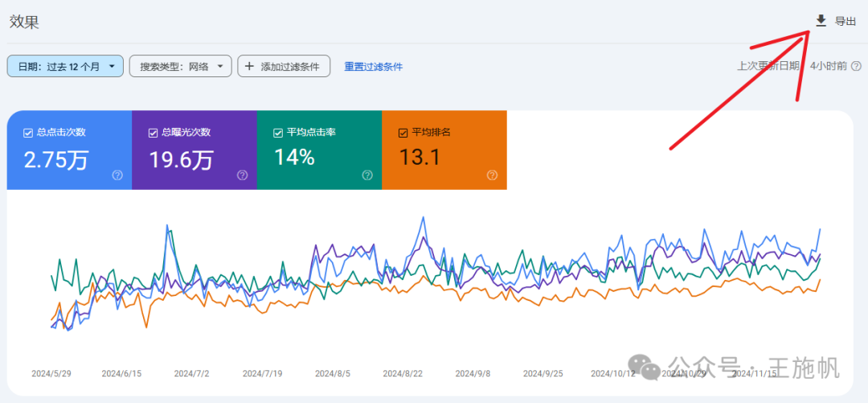This screenshot has width=868, height=403.
Task: Open the 搜索类型：网络 dropdown
Action: point(180,67)
